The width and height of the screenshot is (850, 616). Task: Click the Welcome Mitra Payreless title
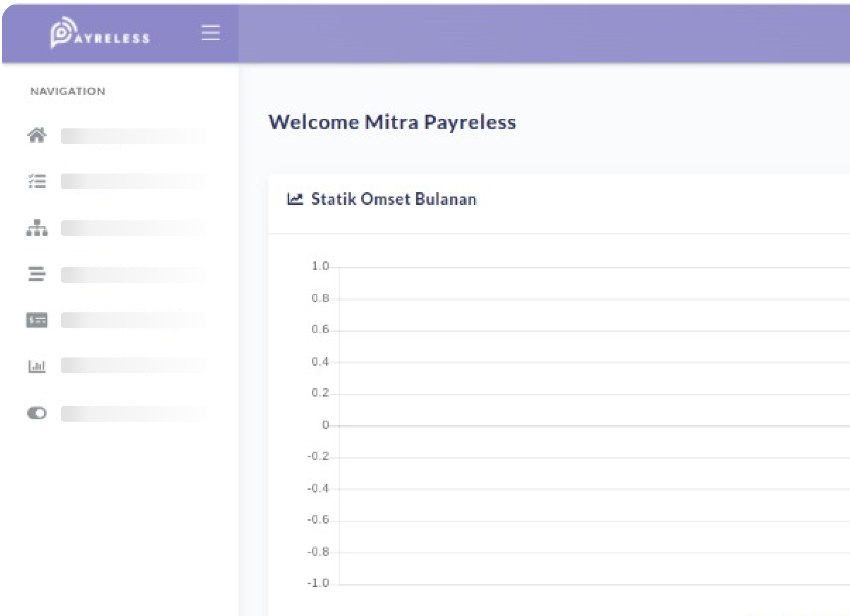[392, 122]
